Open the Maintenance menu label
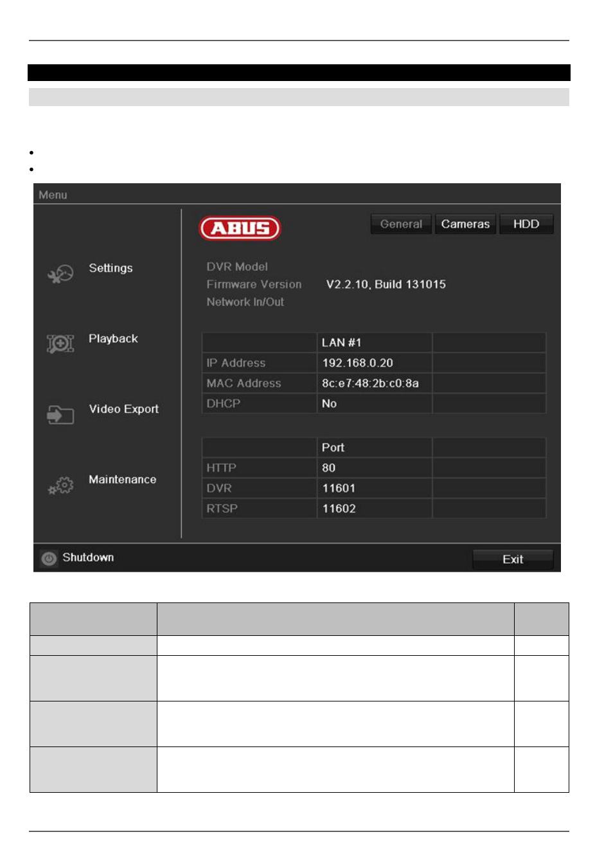The height and width of the screenshot is (868, 613). (122, 480)
